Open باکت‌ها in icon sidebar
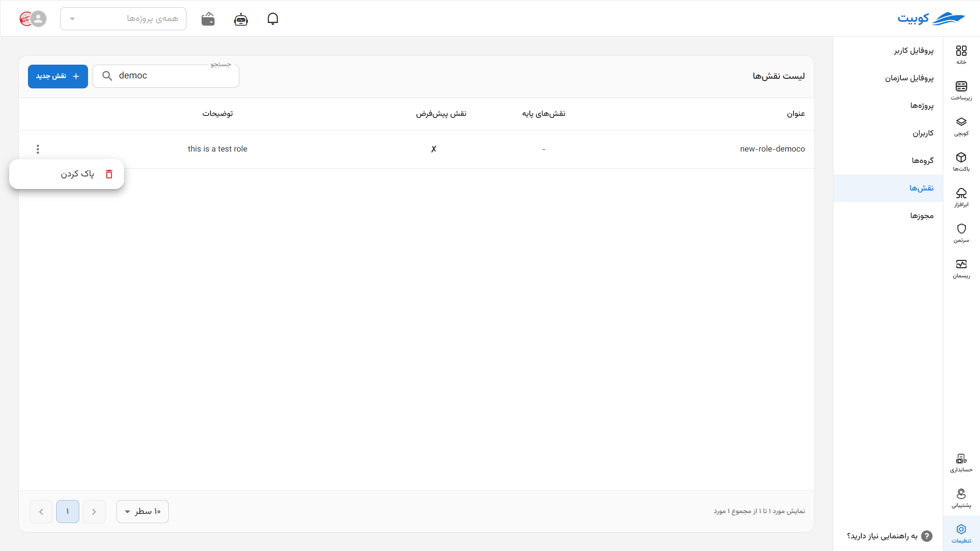Screen dimensions: 980x551 961,162
